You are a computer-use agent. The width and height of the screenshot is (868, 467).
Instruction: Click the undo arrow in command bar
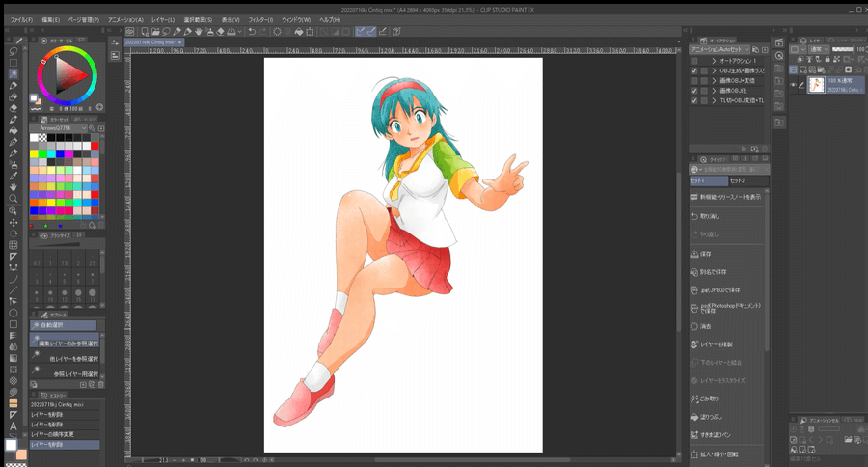(x=251, y=32)
